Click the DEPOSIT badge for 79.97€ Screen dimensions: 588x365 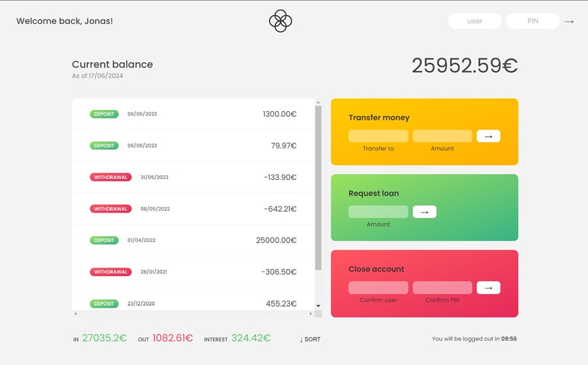(x=105, y=145)
